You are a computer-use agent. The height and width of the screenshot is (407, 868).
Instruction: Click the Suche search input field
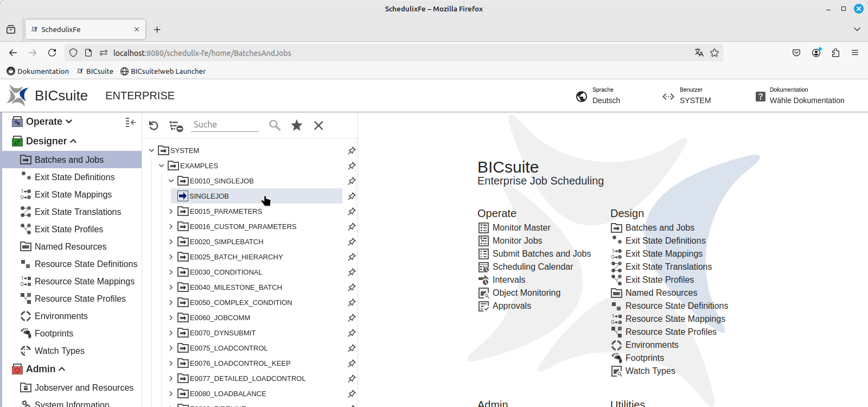pyautogui.click(x=225, y=124)
